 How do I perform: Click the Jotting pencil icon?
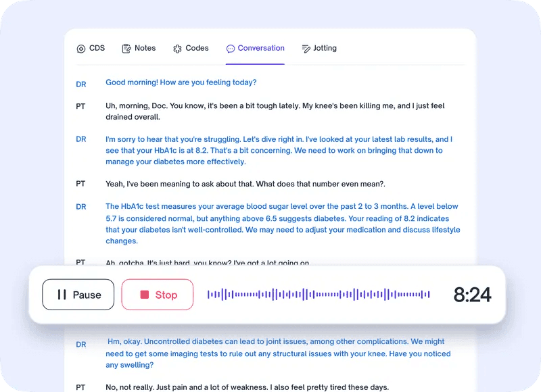coord(306,49)
